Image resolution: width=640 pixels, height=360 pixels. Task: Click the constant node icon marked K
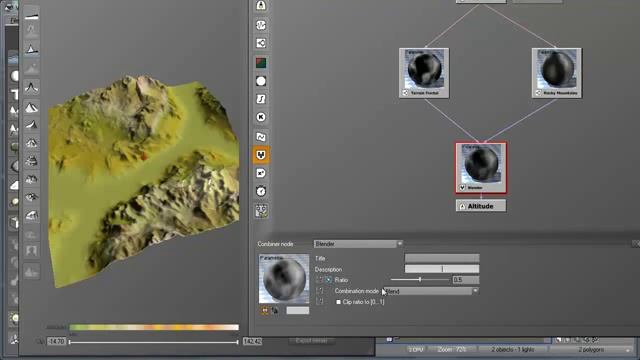pos(261,117)
